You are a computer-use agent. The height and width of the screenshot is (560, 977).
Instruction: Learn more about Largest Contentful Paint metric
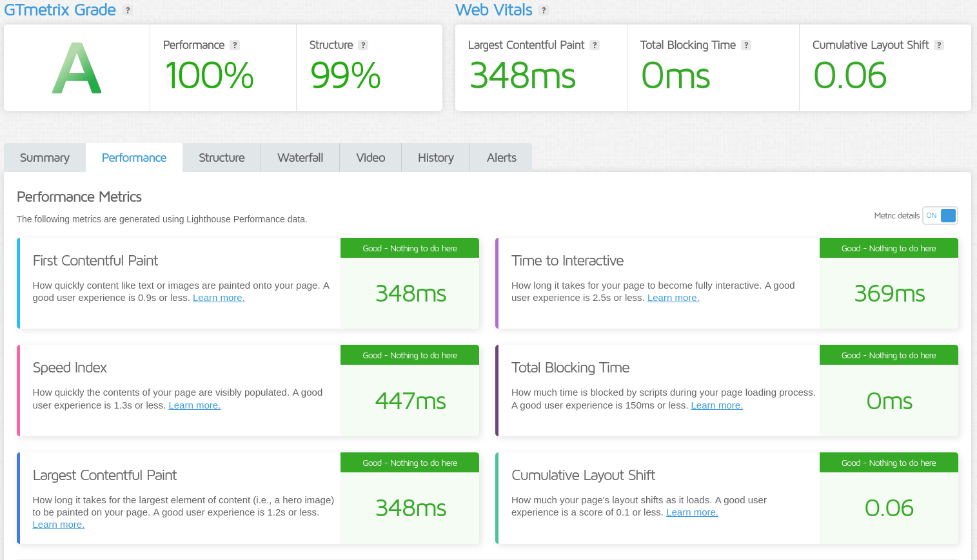coord(58,524)
